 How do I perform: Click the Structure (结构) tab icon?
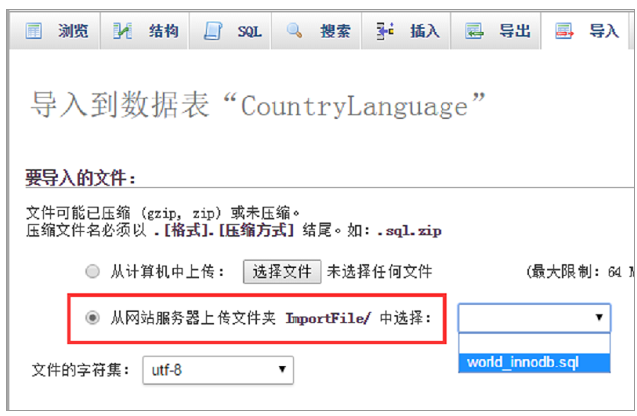(123, 31)
